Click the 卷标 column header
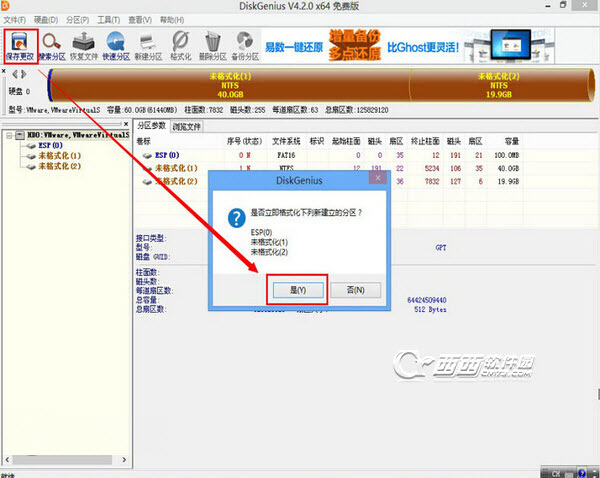Viewport: 600px width, 478px height. click(143, 142)
